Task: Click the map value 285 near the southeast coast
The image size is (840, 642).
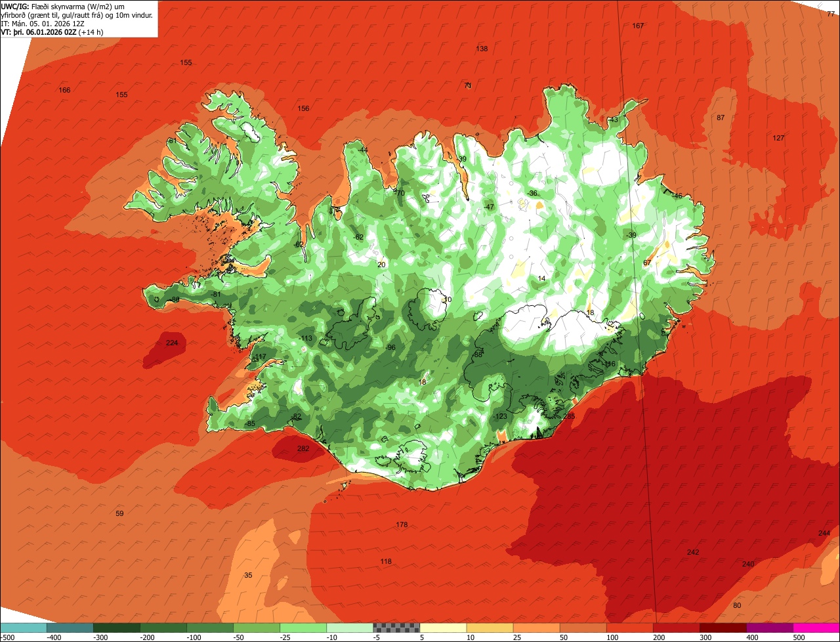Action: (x=569, y=416)
